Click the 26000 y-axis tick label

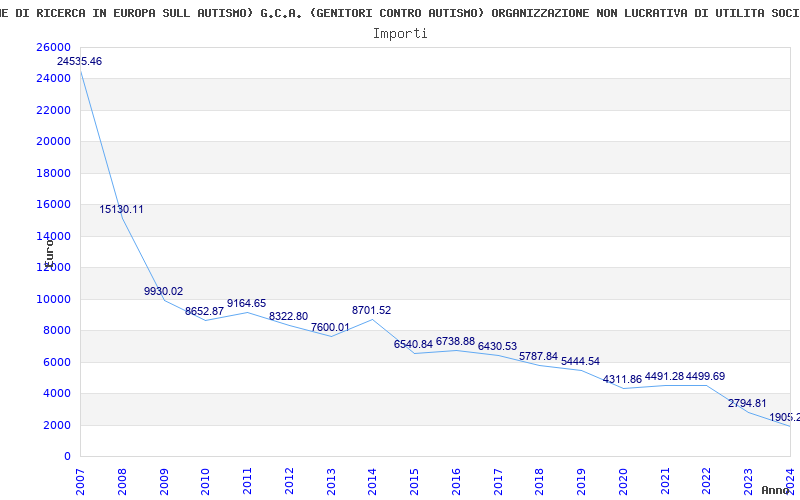point(53,48)
